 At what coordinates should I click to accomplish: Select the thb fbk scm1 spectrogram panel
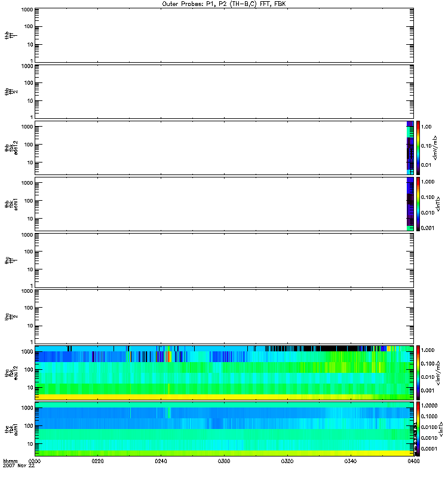[x=224, y=204]
